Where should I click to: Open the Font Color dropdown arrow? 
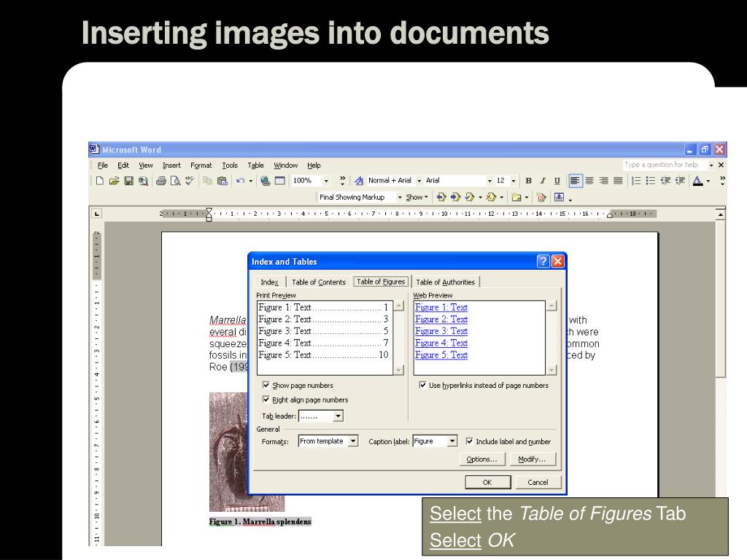coord(708,181)
